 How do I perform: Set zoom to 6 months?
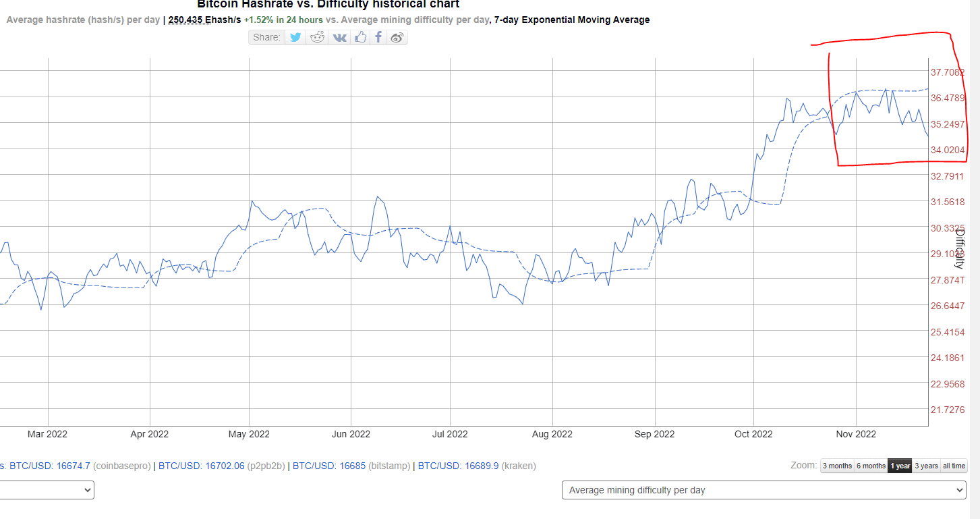(870, 466)
